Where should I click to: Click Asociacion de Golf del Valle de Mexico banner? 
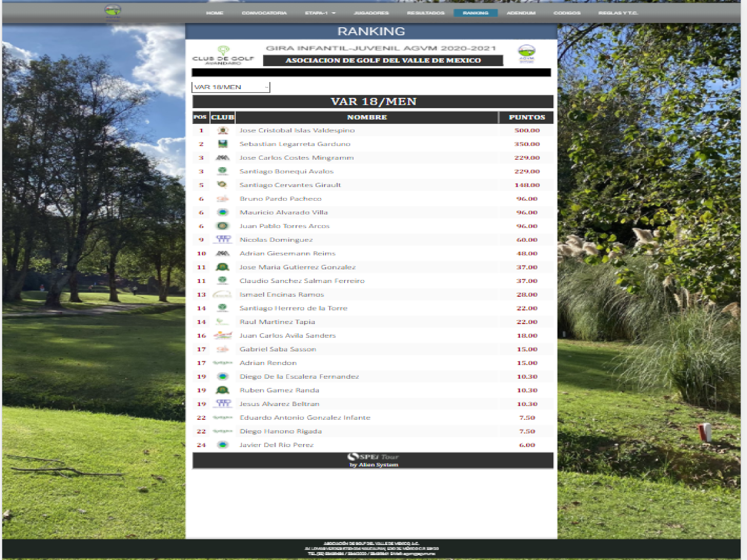pos(383,60)
